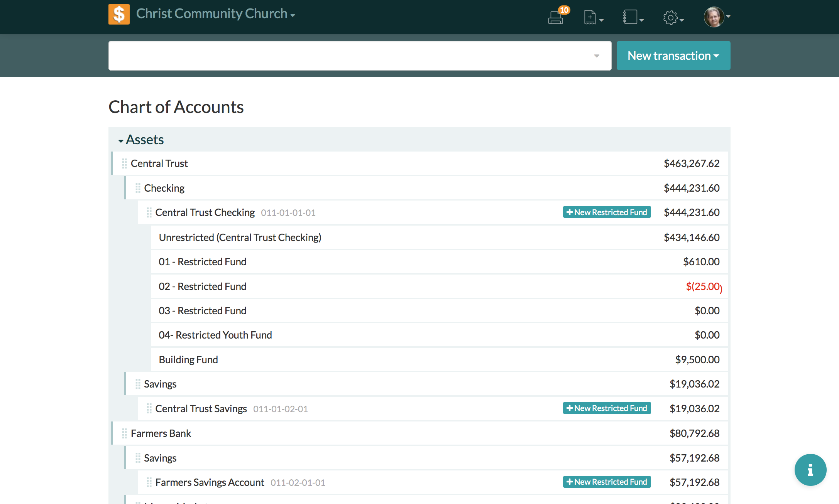This screenshot has height=504, width=839.
Task: Open the Building Fund account
Action: click(188, 360)
